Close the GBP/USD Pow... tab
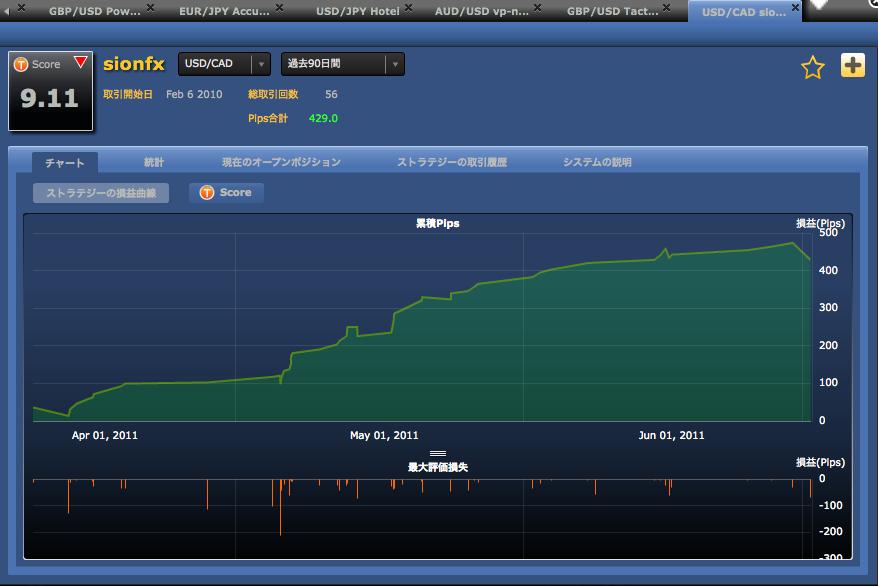Image resolution: width=878 pixels, height=586 pixels. click(150, 8)
